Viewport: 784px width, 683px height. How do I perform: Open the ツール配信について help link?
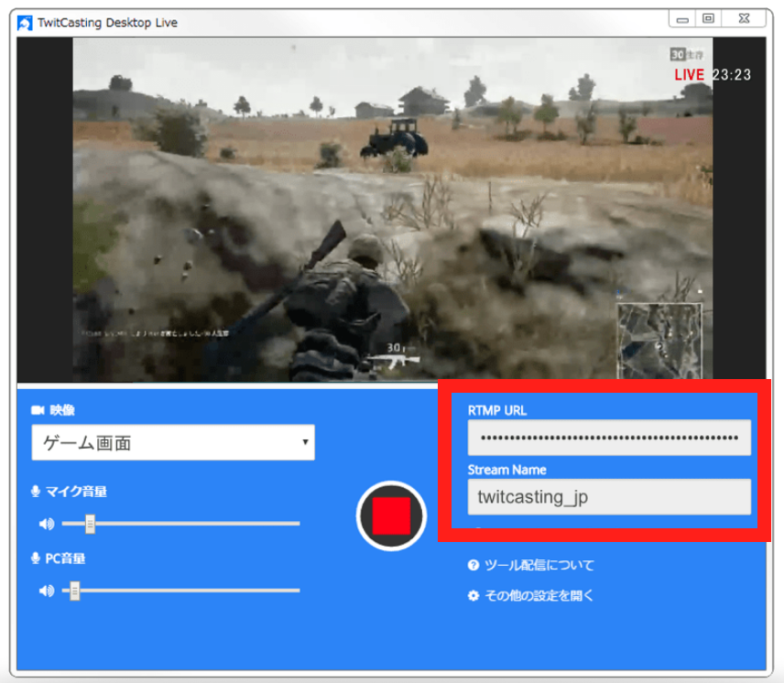[x=539, y=565]
